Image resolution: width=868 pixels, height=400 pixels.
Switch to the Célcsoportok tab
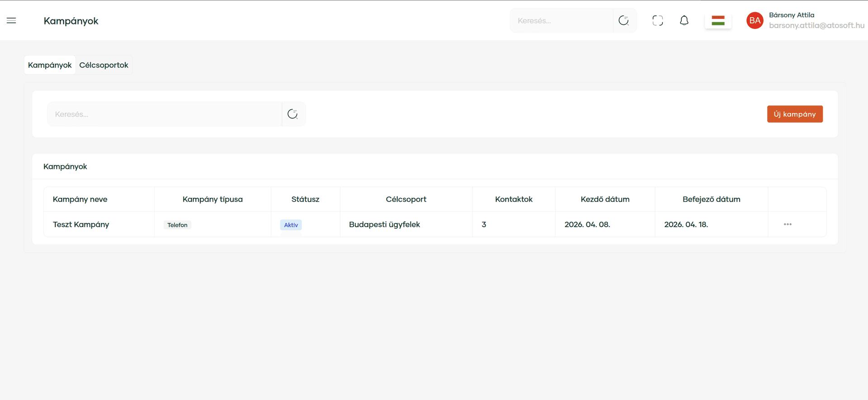coord(104,65)
